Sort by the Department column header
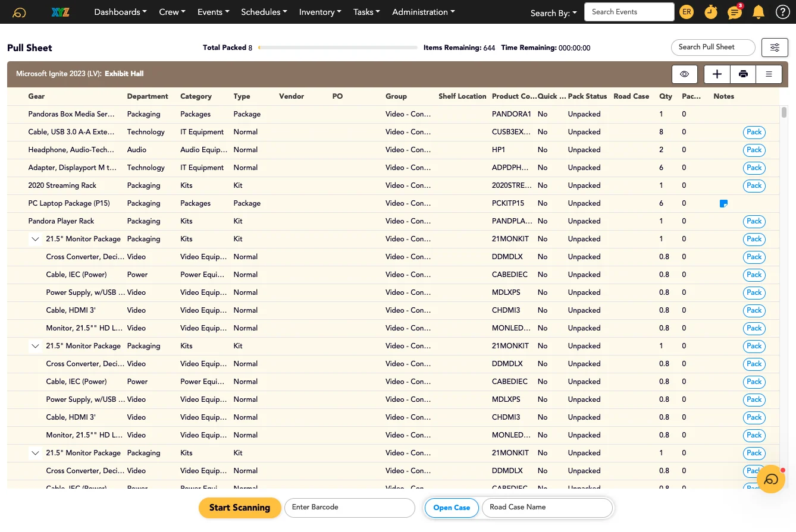The image size is (796, 532). click(x=148, y=96)
